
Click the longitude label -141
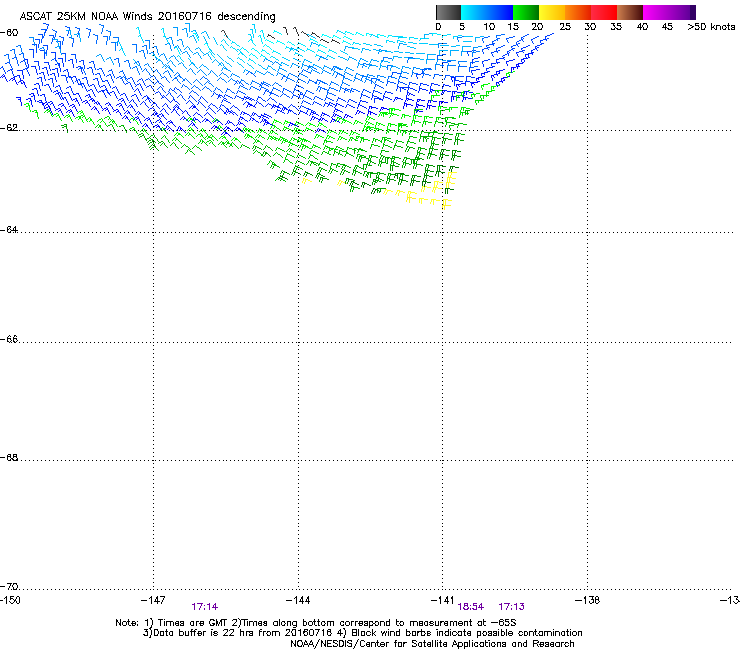click(x=443, y=600)
